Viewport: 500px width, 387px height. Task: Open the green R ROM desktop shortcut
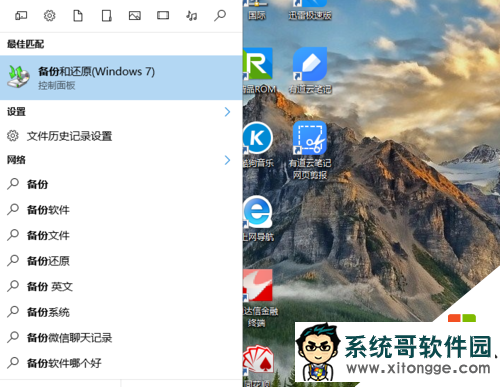click(x=259, y=70)
